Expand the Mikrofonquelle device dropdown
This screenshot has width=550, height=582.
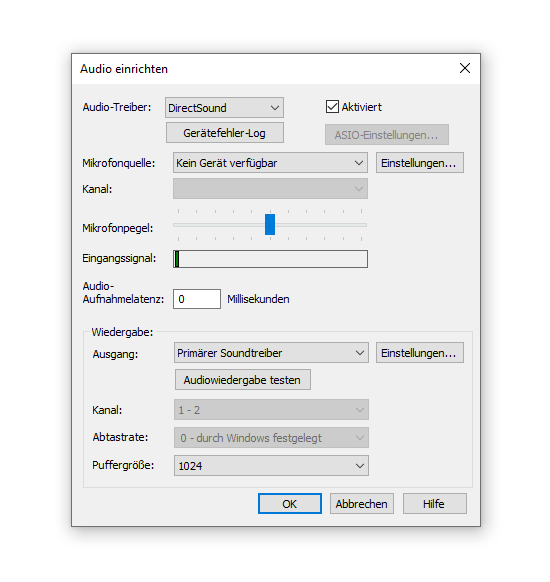(x=270, y=163)
